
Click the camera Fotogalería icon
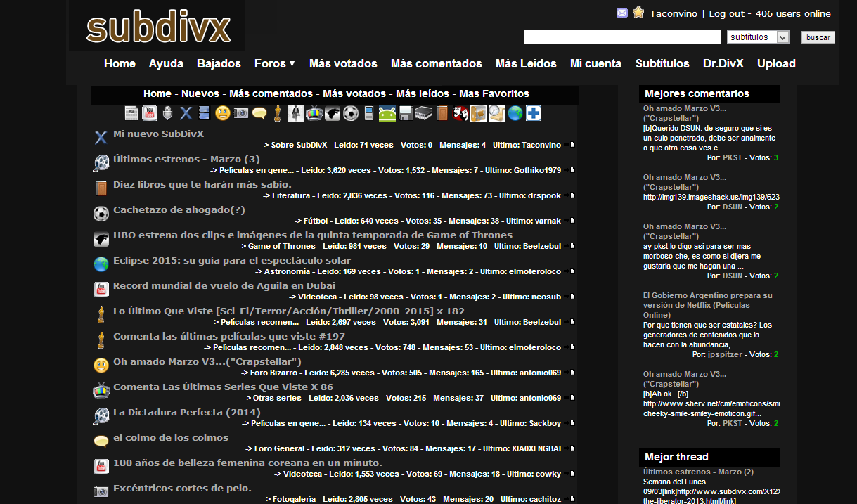(x=240, y=112)
